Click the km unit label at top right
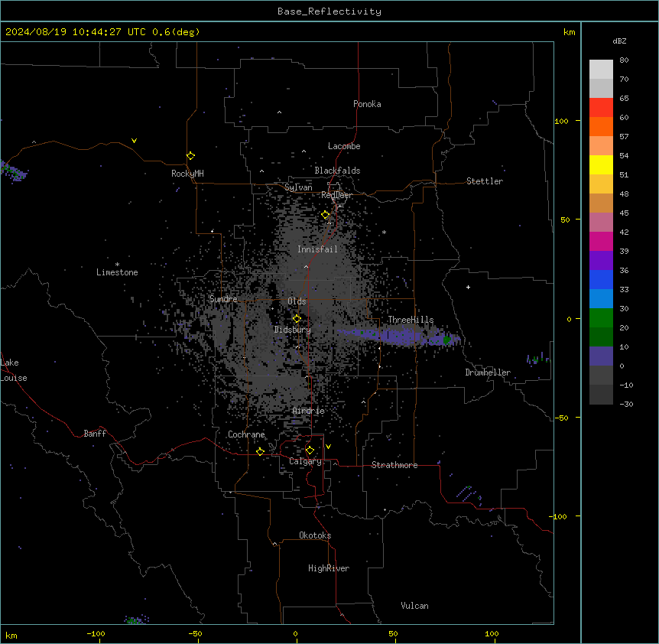Viewport: 659px width, 644px height. click(569, 32)
